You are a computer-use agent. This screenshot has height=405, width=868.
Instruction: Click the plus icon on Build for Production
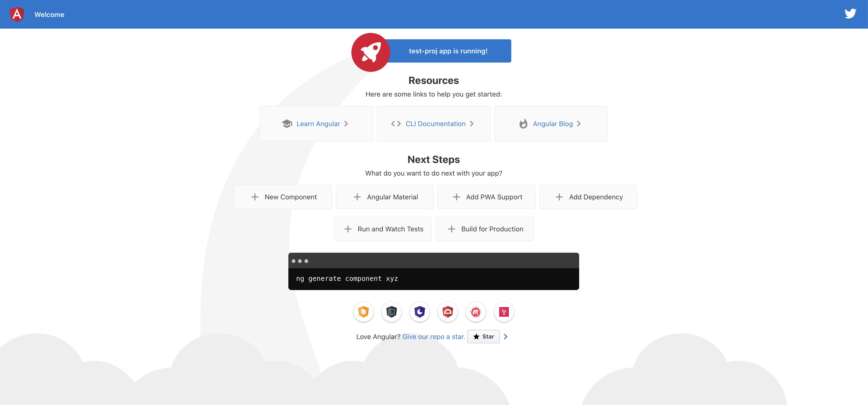click(x=452, y=229)
